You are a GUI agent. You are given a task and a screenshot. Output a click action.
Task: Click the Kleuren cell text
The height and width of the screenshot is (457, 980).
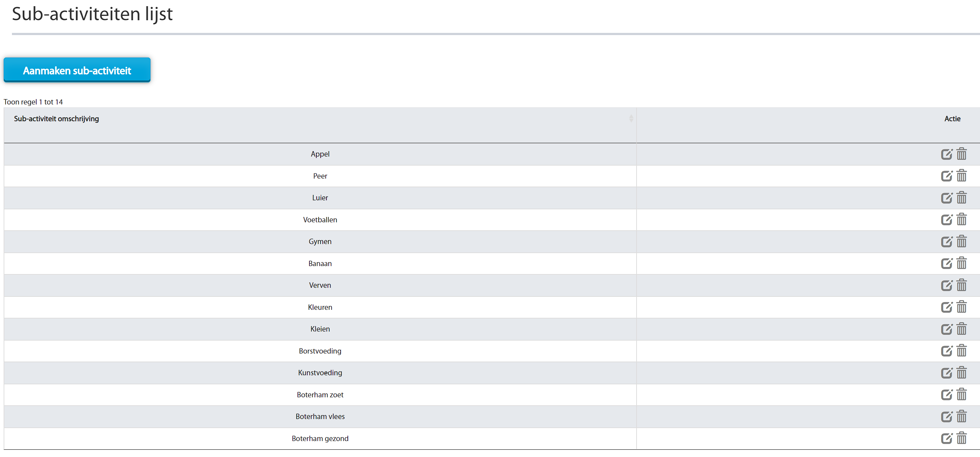pyautogui.click(x=320, y=307)
